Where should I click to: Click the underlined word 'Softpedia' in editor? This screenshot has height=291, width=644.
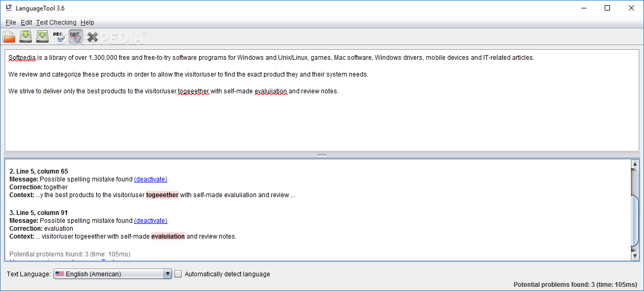(22, 58)
